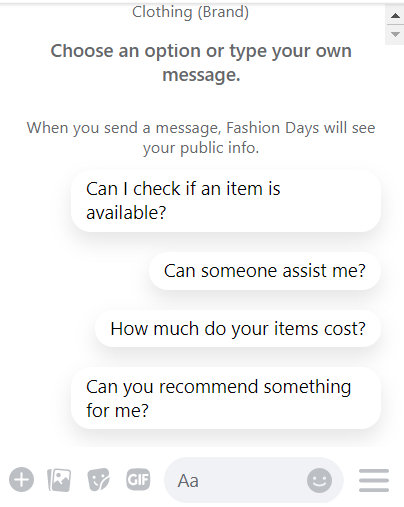Click the word 'available?' in first suggestion
The image size is (404, 507).
coord(126,213)
